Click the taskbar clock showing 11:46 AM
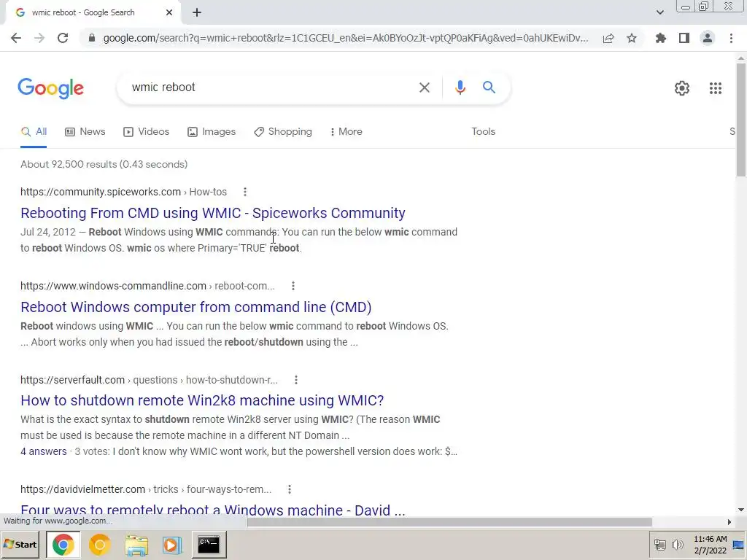Image resolution: width=747 pixels, height=560 pixels. click(710, 544)
